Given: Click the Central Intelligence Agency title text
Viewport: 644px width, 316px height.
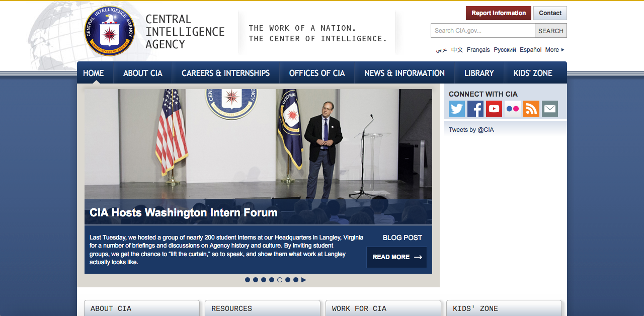Looking at the screenshot, I should 185,32.
